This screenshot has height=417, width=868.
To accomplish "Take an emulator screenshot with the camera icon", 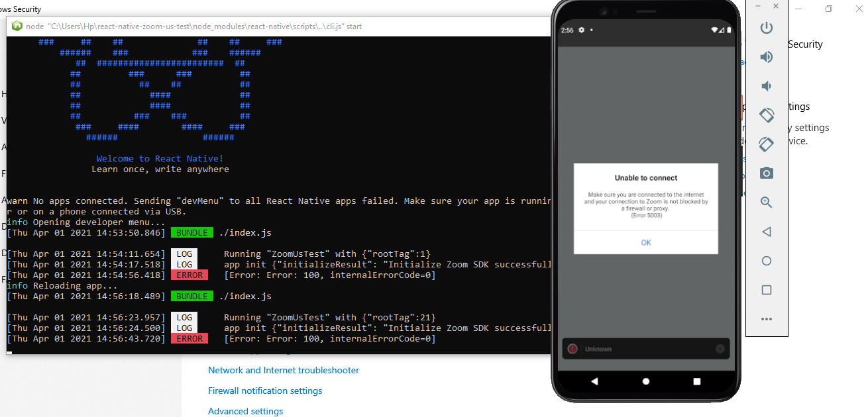I will pos(767,173).
